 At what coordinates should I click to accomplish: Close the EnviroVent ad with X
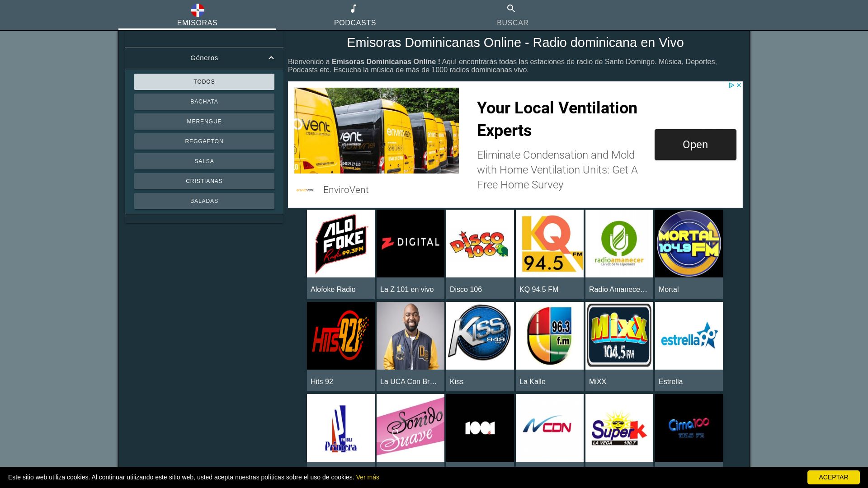[x=739, y=85]
